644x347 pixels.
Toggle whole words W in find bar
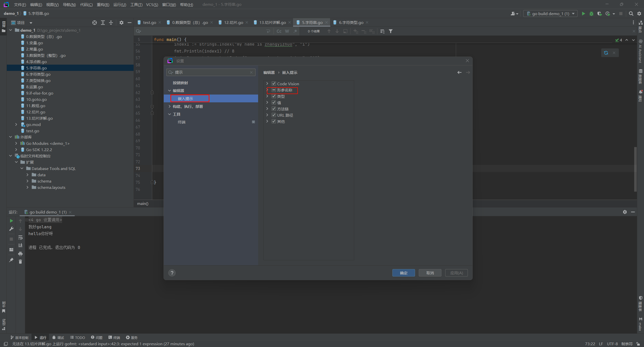pyautogui.click(x=287, y=31)
